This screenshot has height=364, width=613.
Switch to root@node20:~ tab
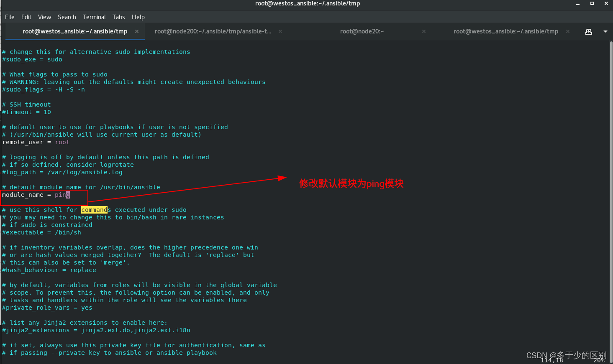[x=362, y=31]
